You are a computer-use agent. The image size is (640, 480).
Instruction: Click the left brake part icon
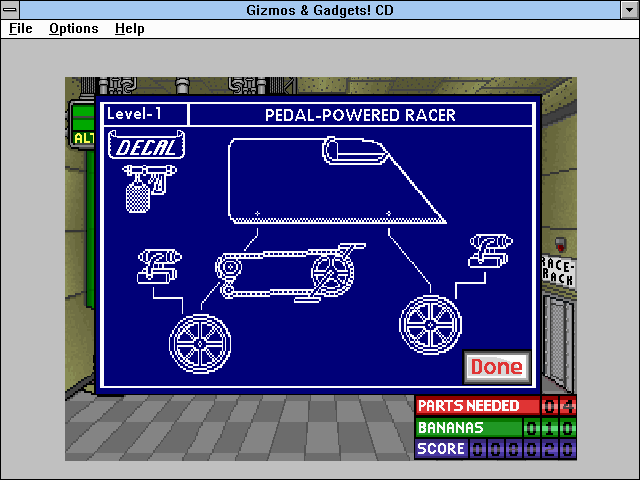click(159, 267)
